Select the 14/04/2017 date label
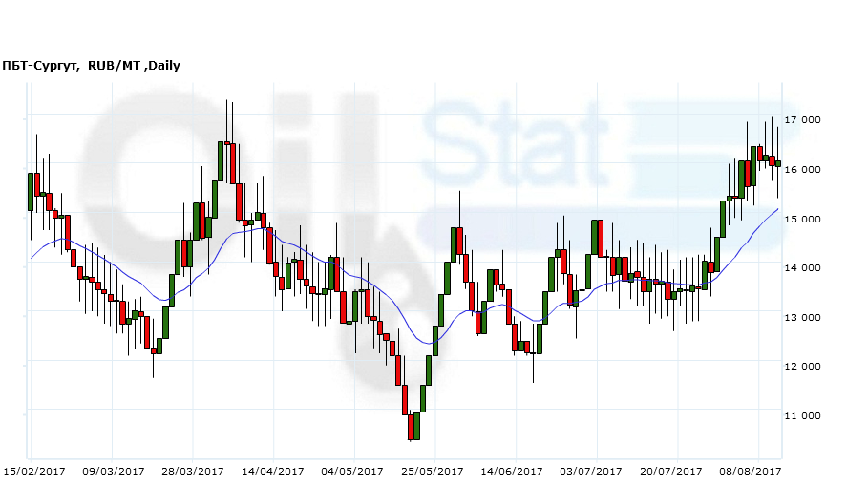868x486 pixels. [x=272, y=471]
